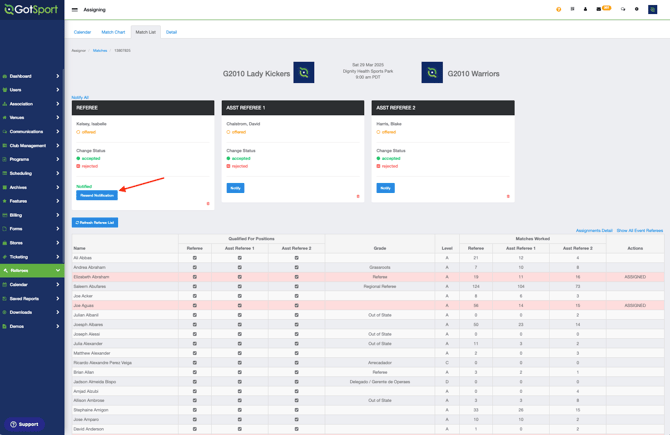Expand the Scheduling sidebar chevron

tap(58, 173)
